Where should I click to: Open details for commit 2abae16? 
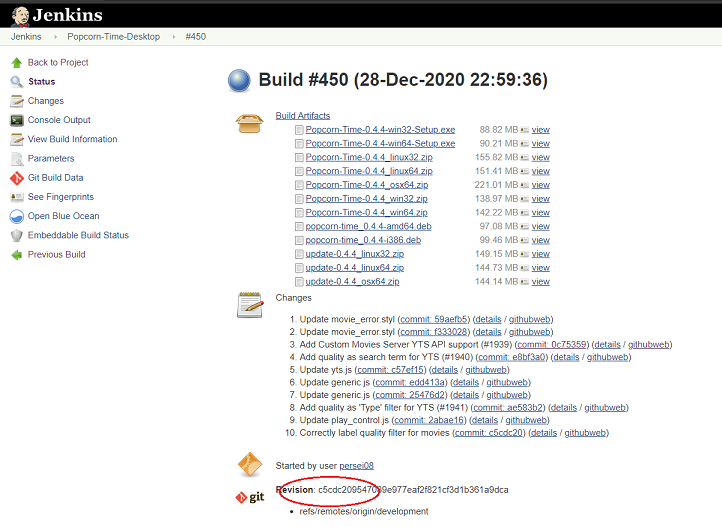[485, 420]
